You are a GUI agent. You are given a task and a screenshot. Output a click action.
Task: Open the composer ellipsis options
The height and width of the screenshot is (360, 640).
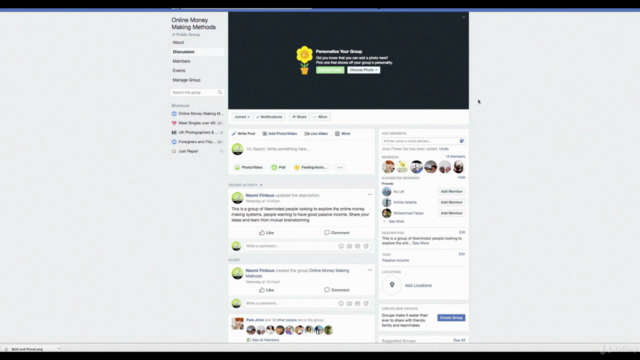[x=340, y=167]
